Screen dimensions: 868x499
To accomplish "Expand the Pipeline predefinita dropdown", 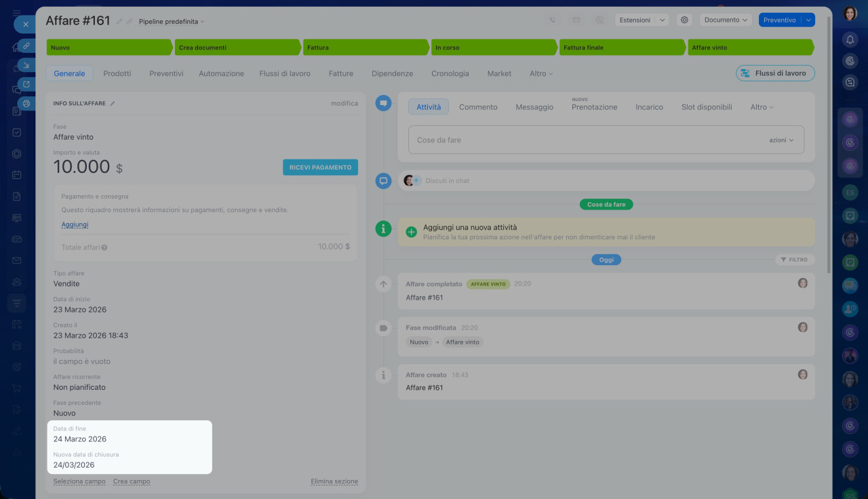I will [x=172, y=22].
